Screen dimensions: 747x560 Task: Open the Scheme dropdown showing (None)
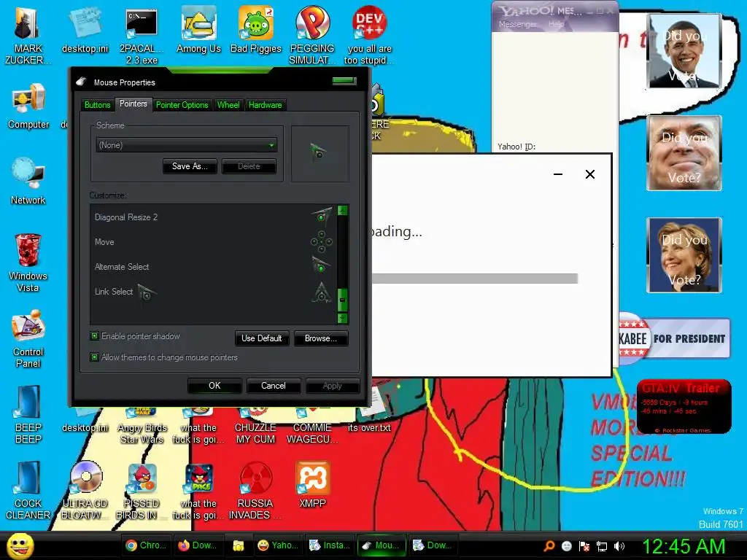[x=186, y=145]
